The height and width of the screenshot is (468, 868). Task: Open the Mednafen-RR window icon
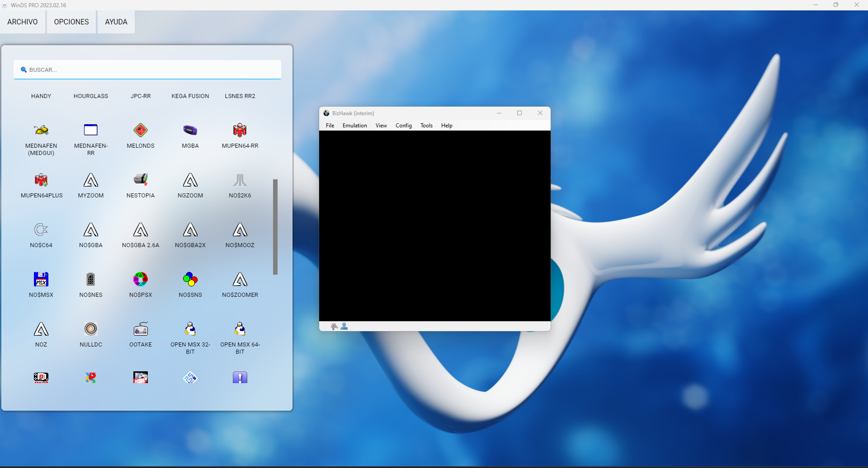pyautogui.click(x=91, y=130)
